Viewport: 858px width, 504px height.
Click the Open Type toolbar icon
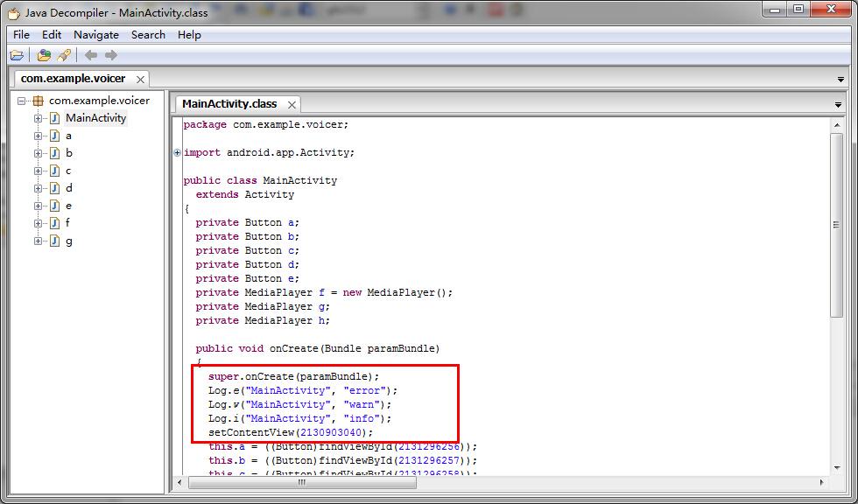pos(44,55)
